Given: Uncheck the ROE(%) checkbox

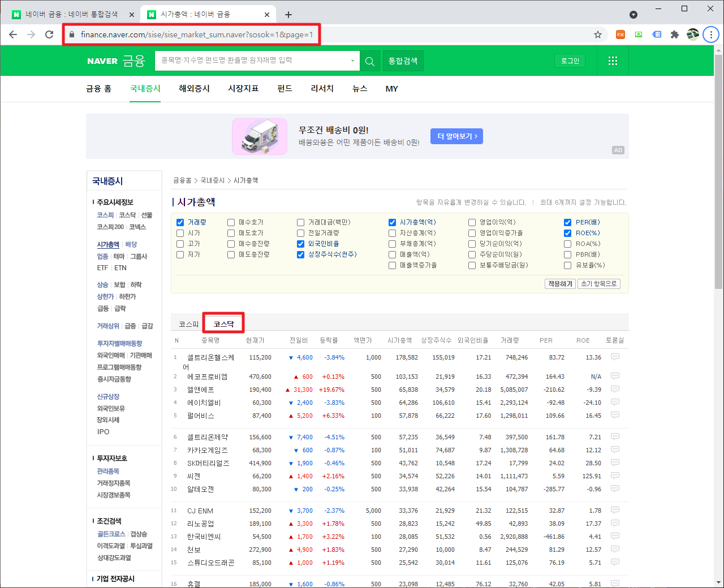Looking at the screenshot, I should pyautogui.click(x=567, y=233).
